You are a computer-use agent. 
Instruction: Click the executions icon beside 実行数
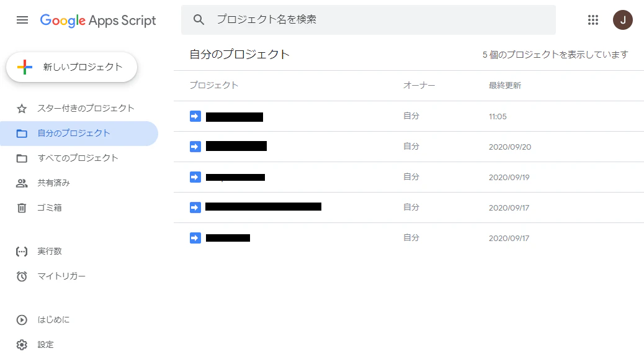pyautogui.click(x=22, y=252)
